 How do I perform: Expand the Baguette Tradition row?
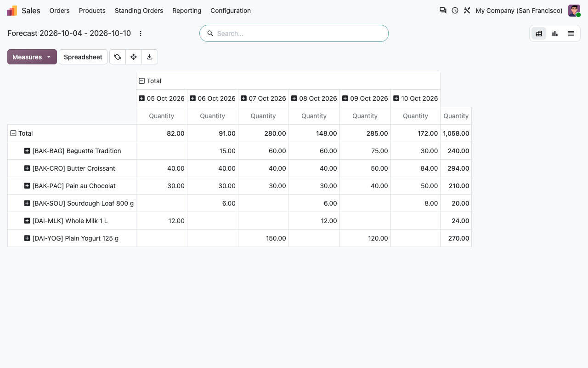(27, 151)
